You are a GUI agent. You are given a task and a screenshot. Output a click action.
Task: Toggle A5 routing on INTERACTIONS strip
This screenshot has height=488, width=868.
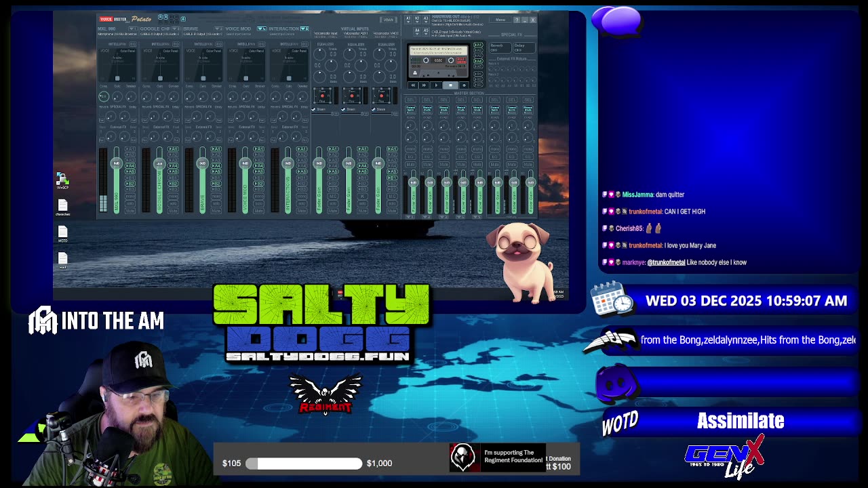pos(301,171)
